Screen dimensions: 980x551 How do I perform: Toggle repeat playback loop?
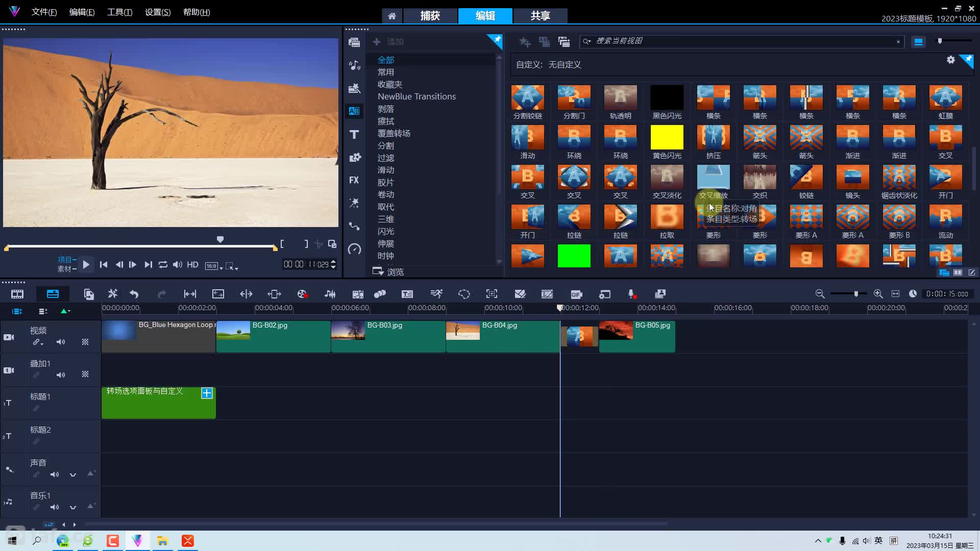coord(163,265)
